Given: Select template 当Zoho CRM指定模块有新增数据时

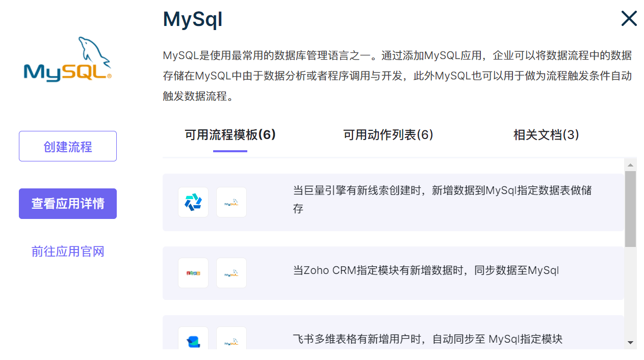Looking at the screenshot, I should pyautogui.click(x=393, y=273).
